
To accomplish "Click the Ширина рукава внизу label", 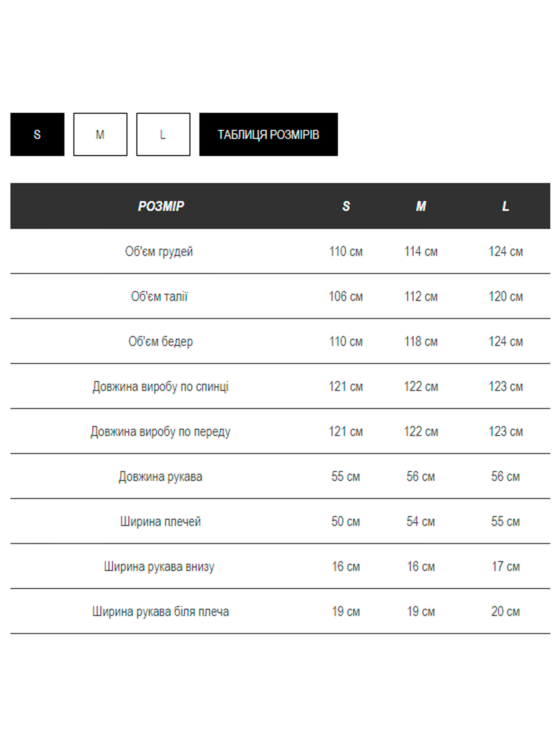I will (x=159, y=566).
